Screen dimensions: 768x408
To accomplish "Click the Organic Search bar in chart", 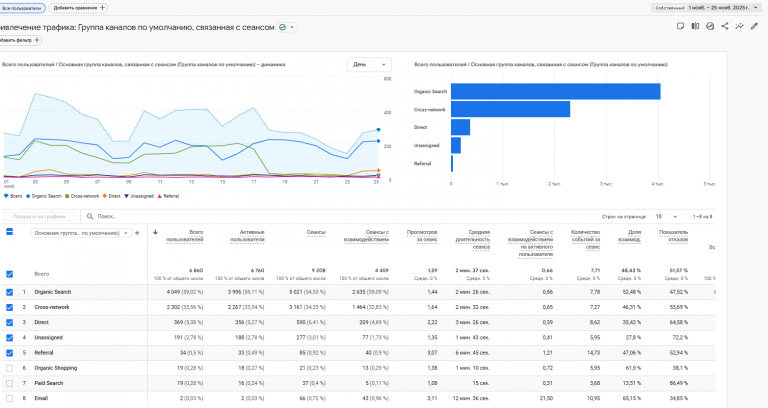I will 555,92.
